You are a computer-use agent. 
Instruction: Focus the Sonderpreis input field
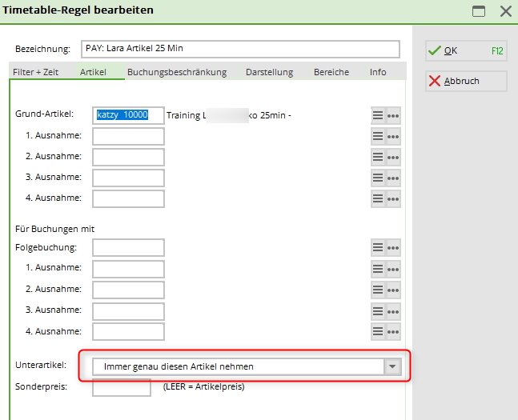(x=122, y=387)
